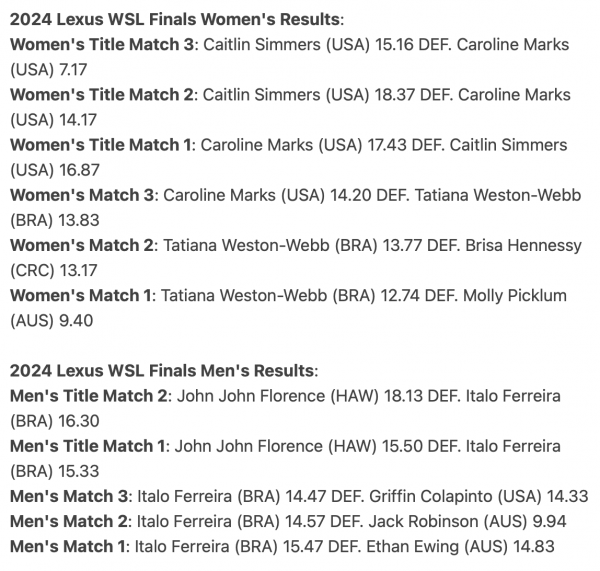Click the 'Men's Title Match 2' label
Viewport: 600px width, 571px height.
pyautogui.click(x=89, y=396)
